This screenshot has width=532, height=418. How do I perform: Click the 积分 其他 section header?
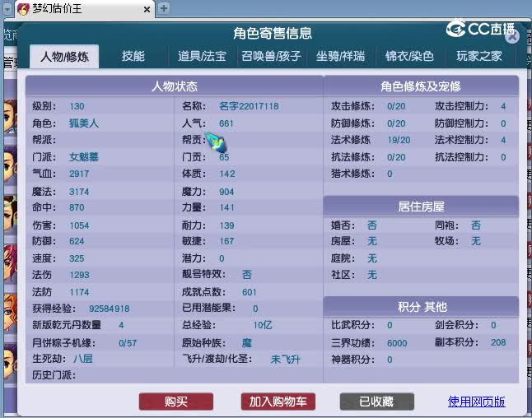tap(421, 306)
